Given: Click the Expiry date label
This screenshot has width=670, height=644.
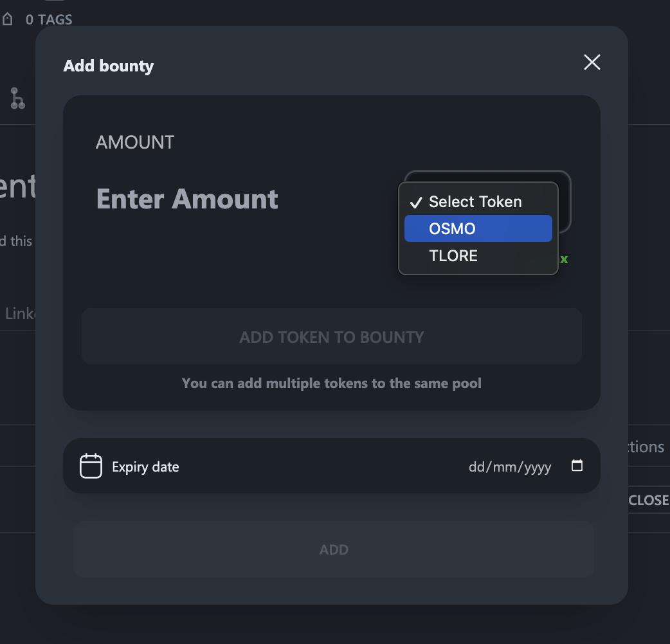Looking at the screenshot, I should [x=145, y=466].
